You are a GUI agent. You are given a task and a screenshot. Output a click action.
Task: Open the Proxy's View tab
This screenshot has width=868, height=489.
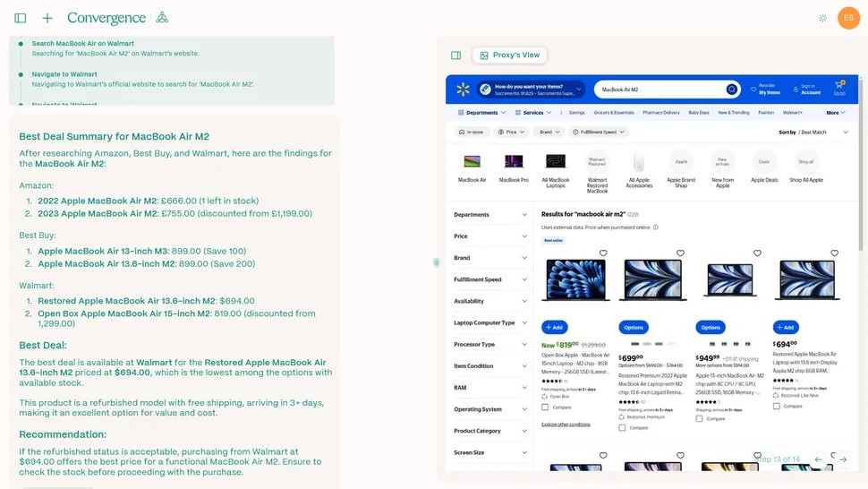click(x=510, y=55)
